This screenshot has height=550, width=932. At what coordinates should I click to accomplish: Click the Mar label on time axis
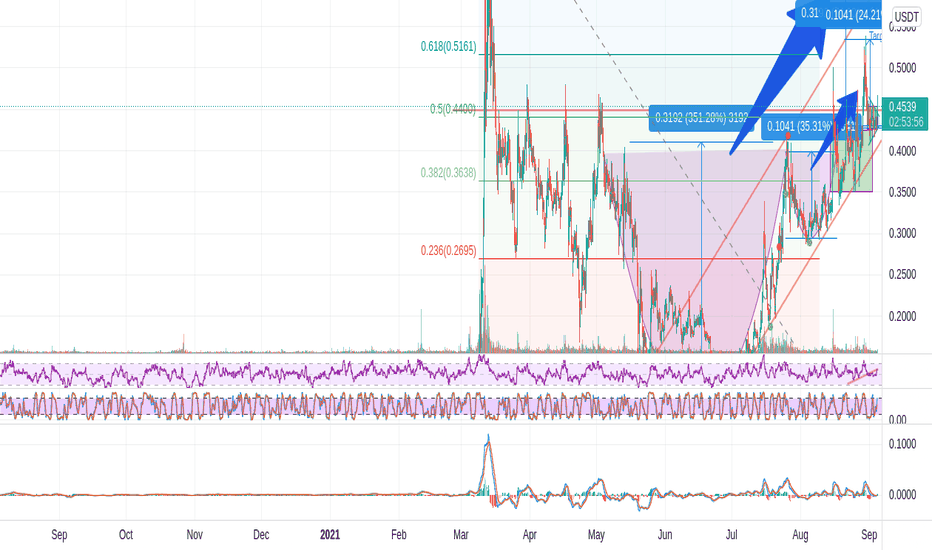[x=461, y=535]
